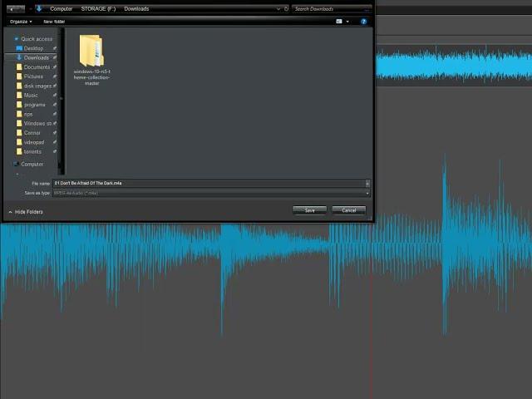
Task: Click the Cancel button
Action: (x=349, y=210)
